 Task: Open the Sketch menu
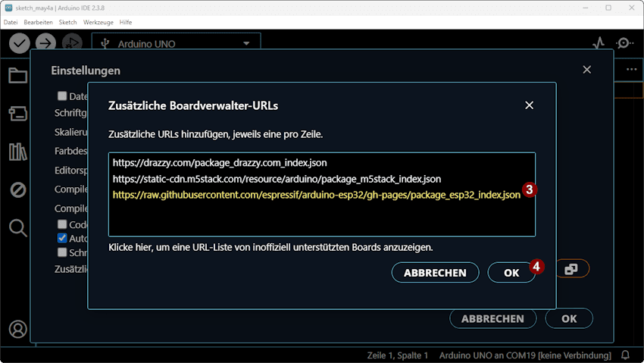click(67, 22)
